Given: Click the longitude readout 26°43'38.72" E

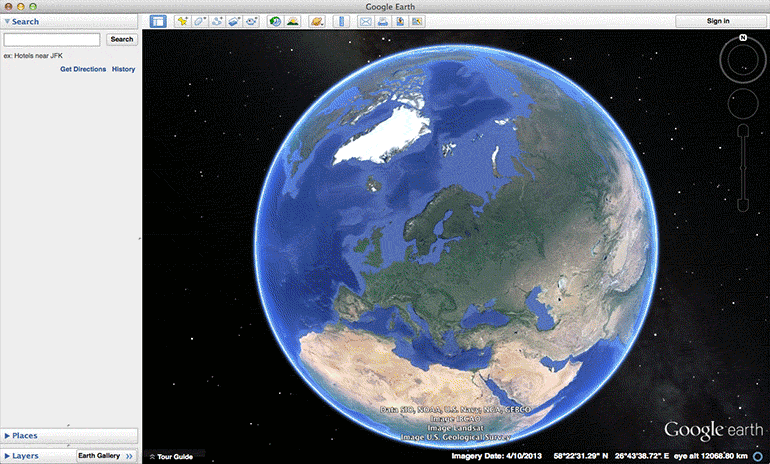Looking at the screenshot, I should [642, 457].
